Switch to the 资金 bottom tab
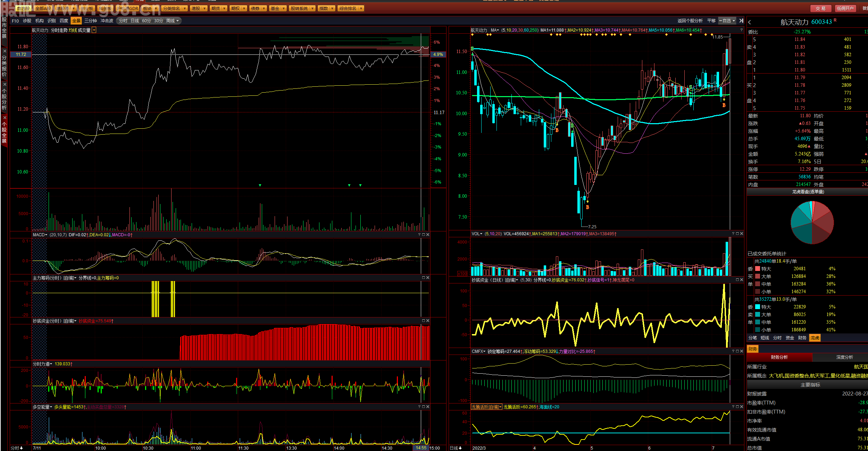 tap(790, 338)
